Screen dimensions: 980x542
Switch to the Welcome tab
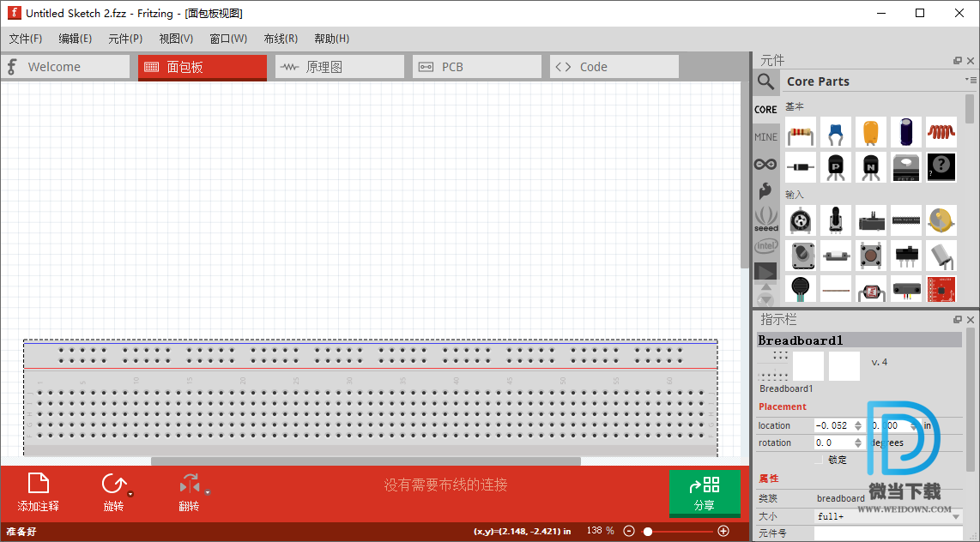[65, 67]
